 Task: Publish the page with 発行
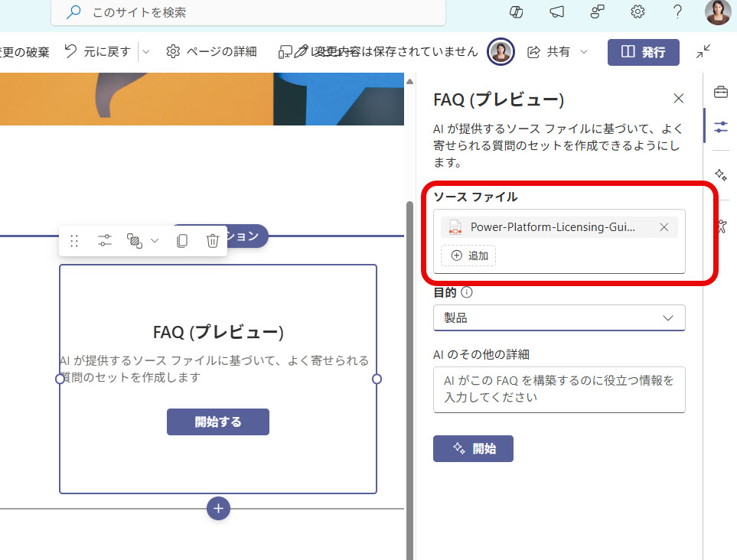tap(643, 52)
